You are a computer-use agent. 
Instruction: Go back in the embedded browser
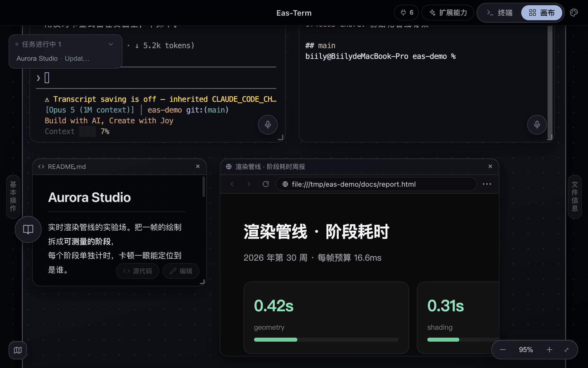click(232, 184)
